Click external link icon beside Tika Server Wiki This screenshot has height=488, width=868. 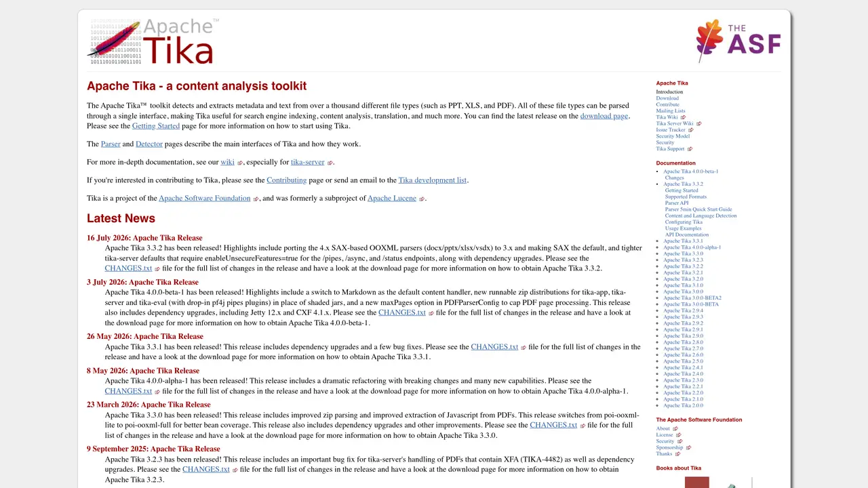pos(699,124)
